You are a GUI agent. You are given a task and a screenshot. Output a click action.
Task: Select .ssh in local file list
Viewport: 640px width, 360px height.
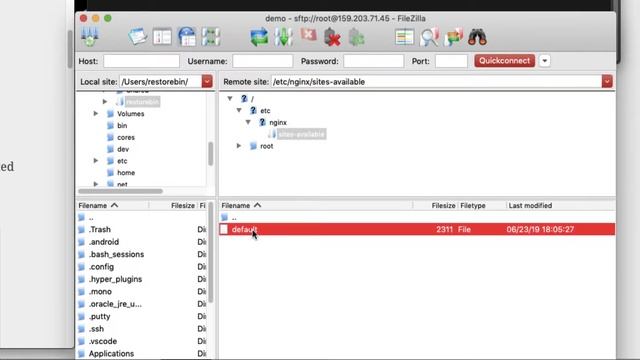click(96, 329)
